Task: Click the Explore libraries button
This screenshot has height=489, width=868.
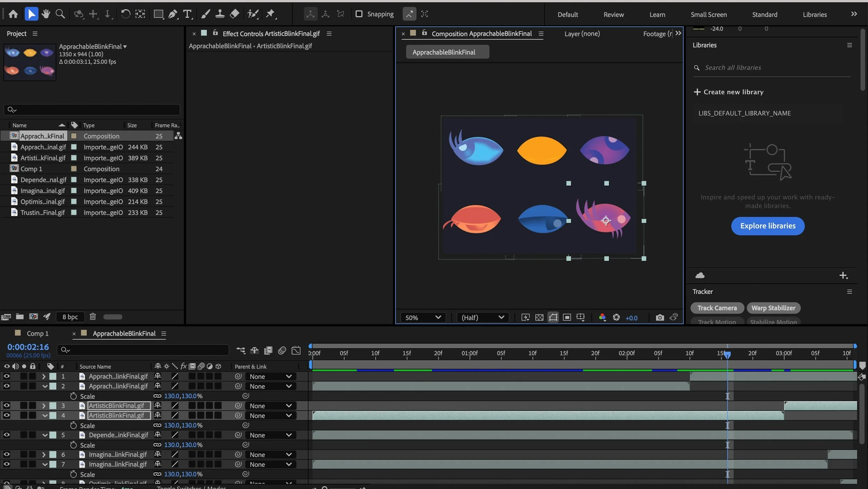Action: tap(767, 226)
